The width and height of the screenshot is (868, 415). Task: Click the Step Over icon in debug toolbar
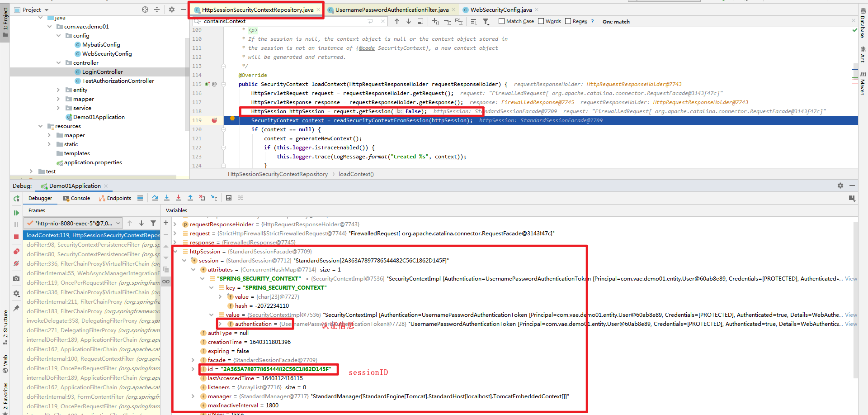(x=156, y=198)
